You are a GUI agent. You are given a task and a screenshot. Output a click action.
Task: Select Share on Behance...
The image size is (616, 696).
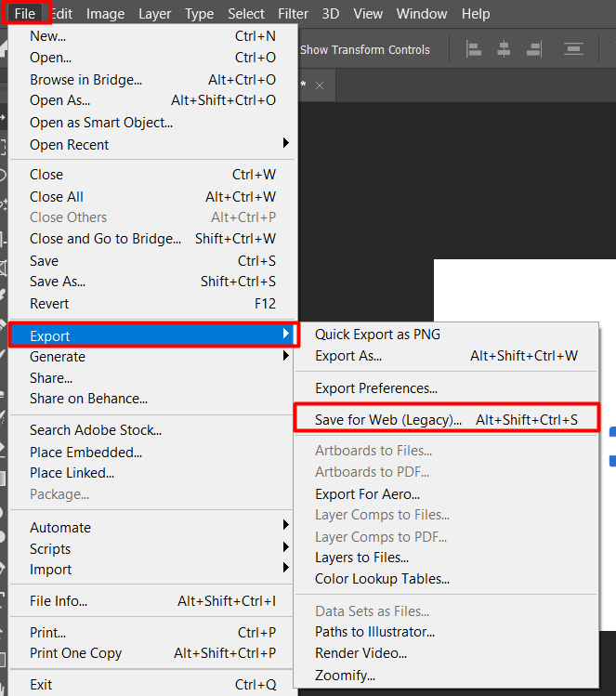[x=152, y=399]
